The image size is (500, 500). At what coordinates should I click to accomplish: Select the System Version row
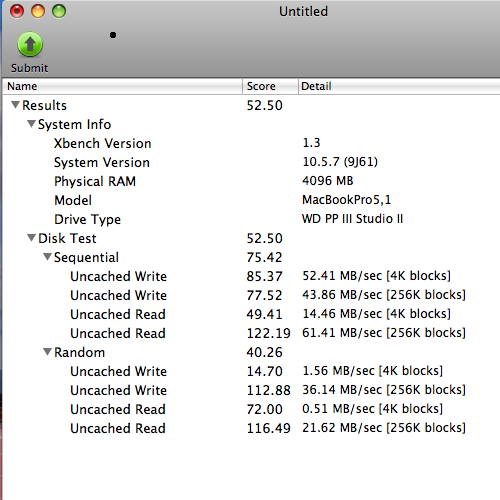coord(251,162)
